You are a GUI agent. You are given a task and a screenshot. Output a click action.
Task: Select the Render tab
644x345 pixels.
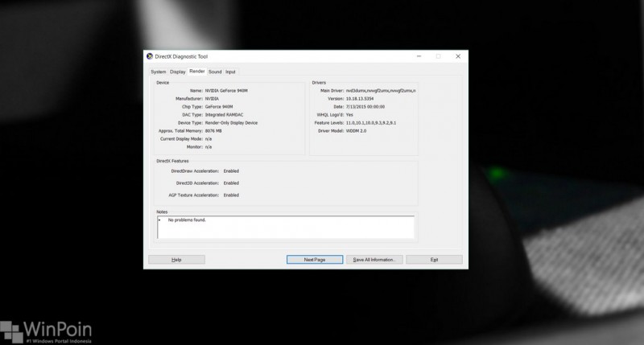click(x=197, y=72)
